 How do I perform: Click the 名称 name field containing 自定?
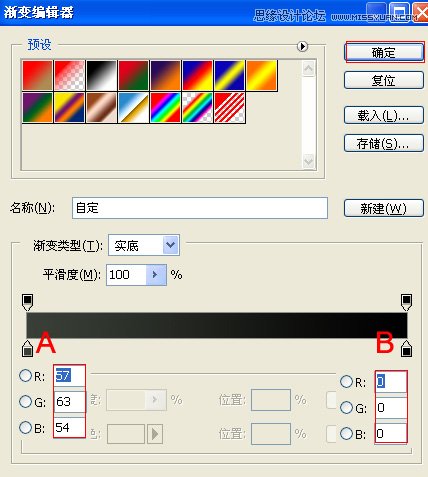point(200,208)
